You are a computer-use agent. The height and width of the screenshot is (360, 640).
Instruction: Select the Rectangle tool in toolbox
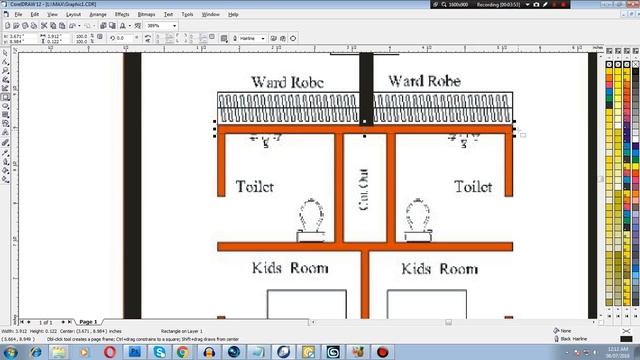[5, 97]
